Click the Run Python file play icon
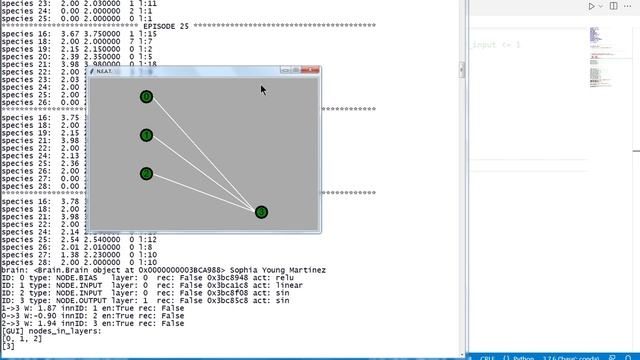 (x=591, y=6)
